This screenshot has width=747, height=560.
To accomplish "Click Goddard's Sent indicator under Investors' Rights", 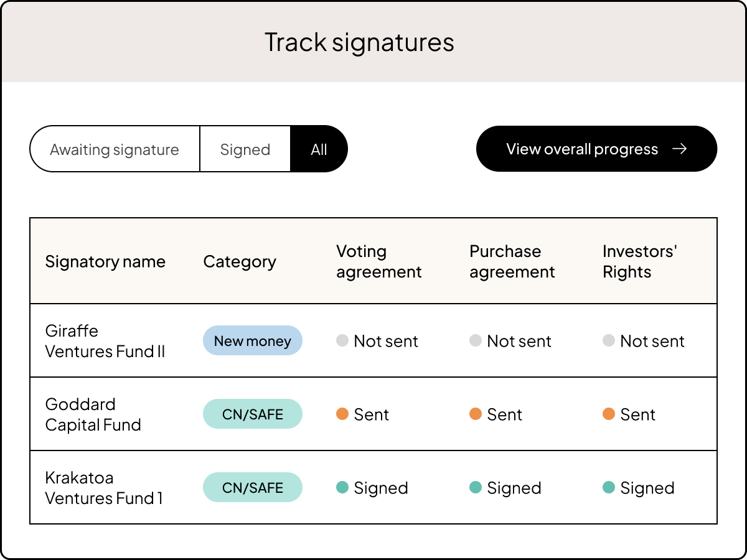I will (609, 414).
